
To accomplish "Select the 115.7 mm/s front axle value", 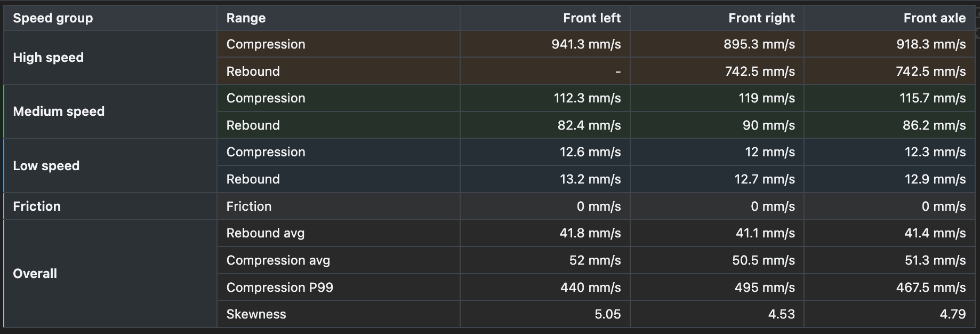I will [x=933, y=98].
